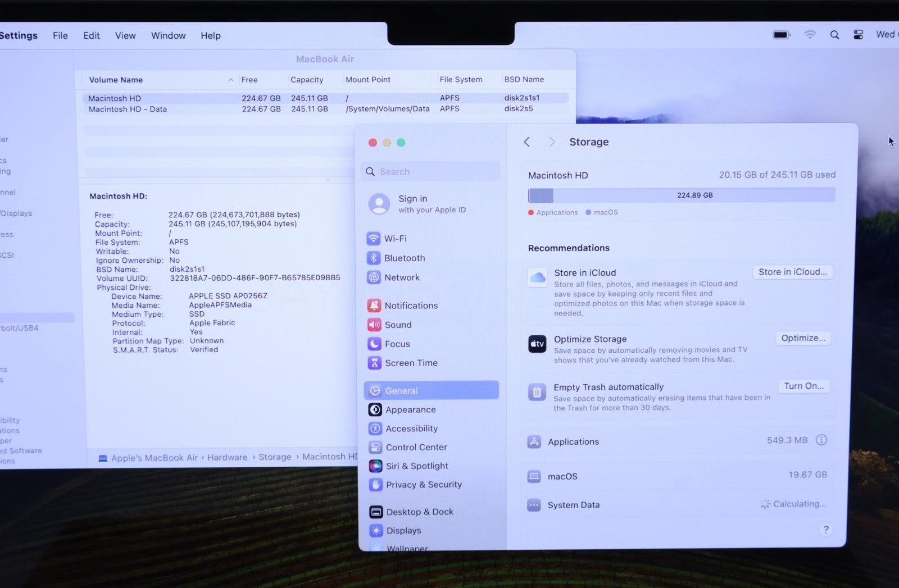899x588 pixels.
Task: Turn on Empty Trash automatically
Action: (x=803, y=386)
